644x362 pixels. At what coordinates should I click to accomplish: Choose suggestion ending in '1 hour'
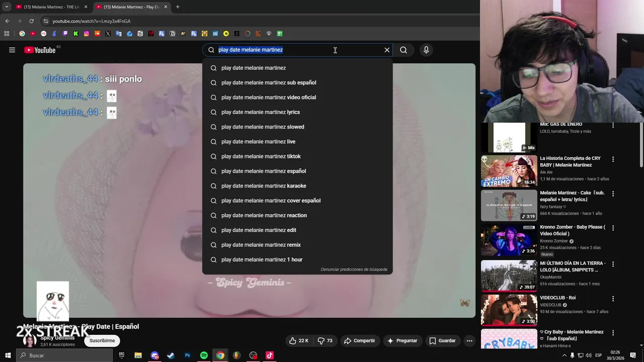297,259
